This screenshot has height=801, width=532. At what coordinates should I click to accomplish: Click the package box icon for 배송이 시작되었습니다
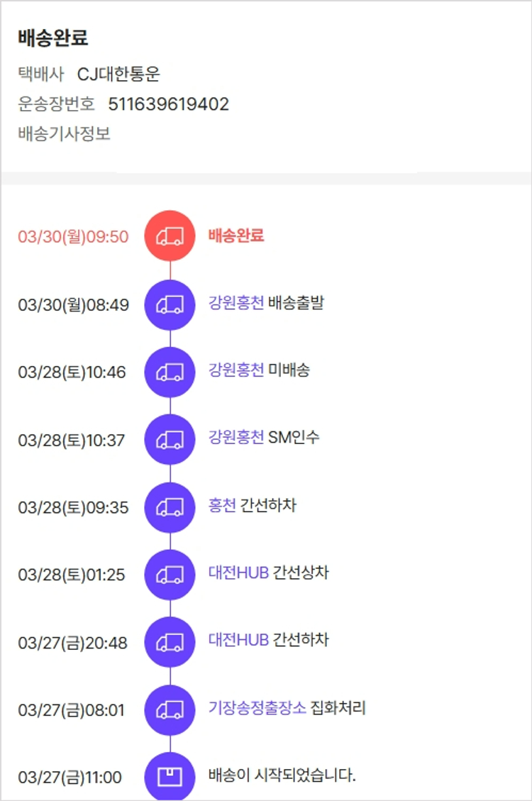point(170,777)
